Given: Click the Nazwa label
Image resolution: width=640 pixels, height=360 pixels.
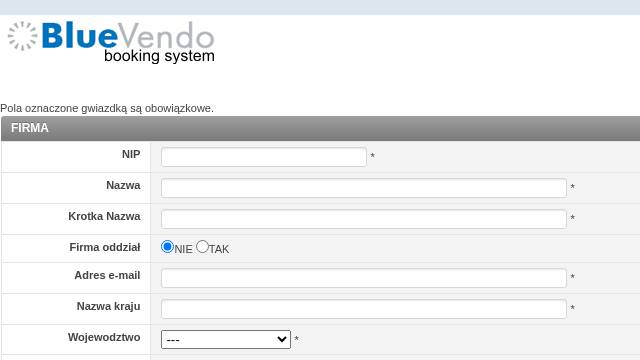Looking at the screenshot, I should pos(123,185).
